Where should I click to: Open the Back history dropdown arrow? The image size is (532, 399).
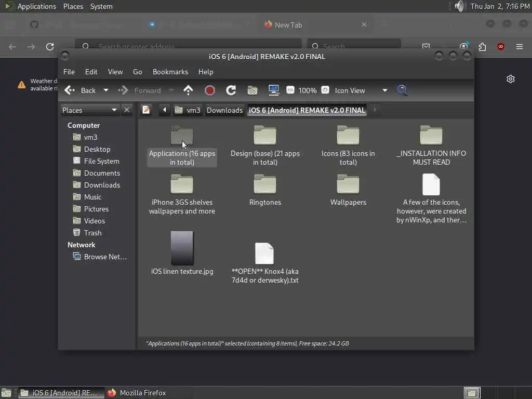pyautogui.click(x=106, y=90)
